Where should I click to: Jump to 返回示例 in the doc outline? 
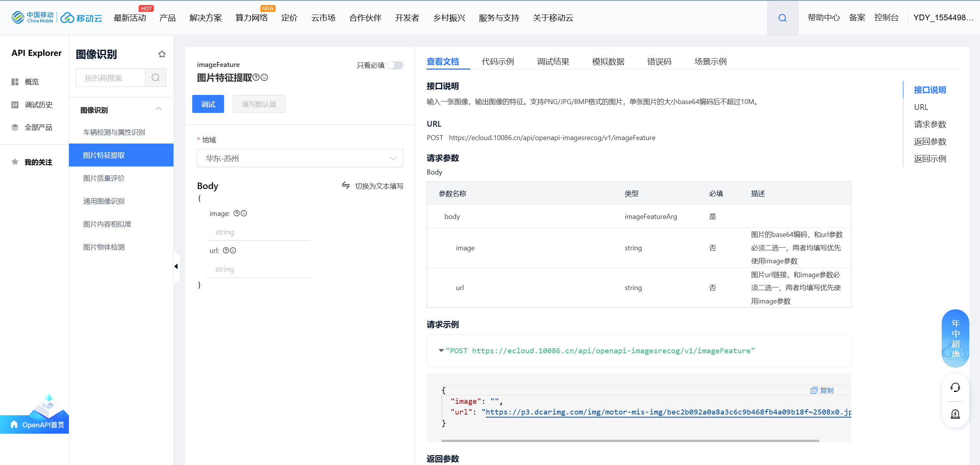click(930, 159)
